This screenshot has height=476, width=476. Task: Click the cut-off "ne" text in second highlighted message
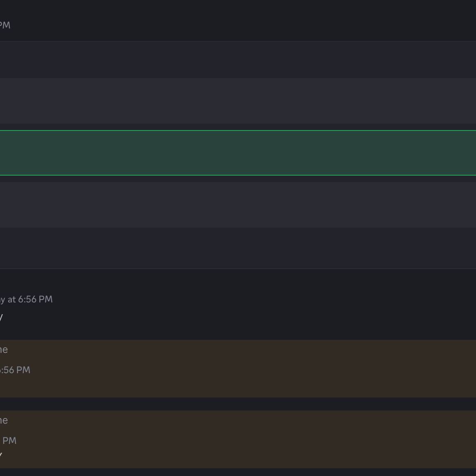click(x=4, y=420)
